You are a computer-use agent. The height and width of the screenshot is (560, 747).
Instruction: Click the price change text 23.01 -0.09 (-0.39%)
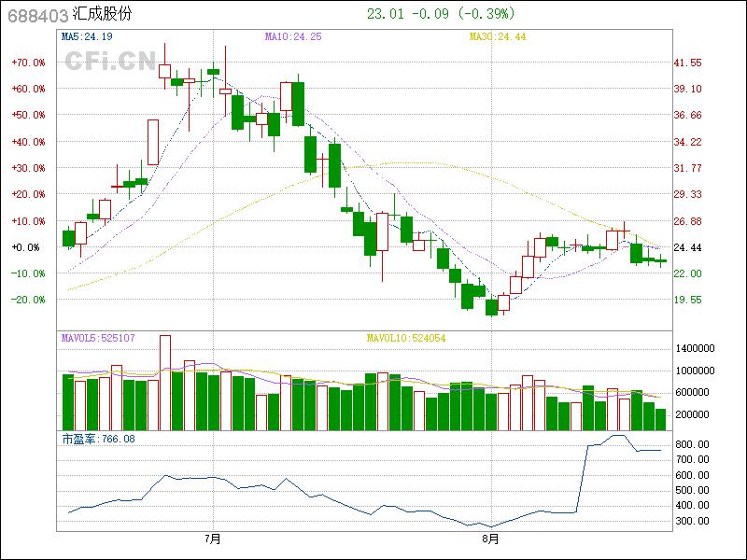(441, 13)
